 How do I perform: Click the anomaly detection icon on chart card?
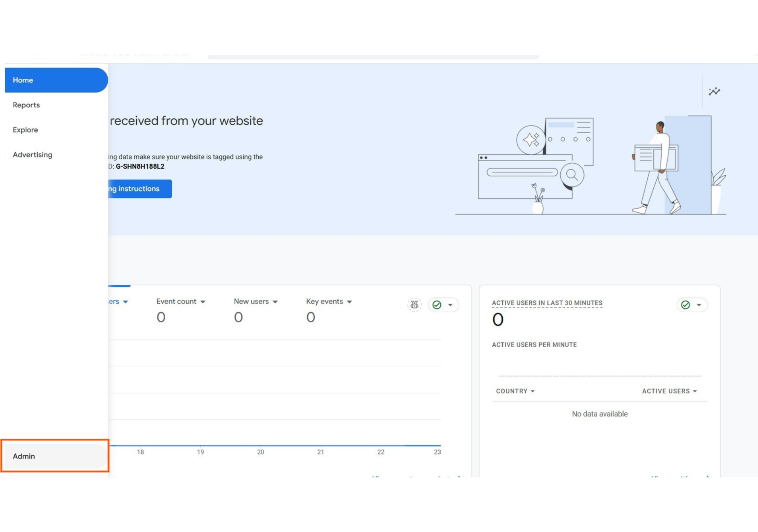tap(414, 305)
